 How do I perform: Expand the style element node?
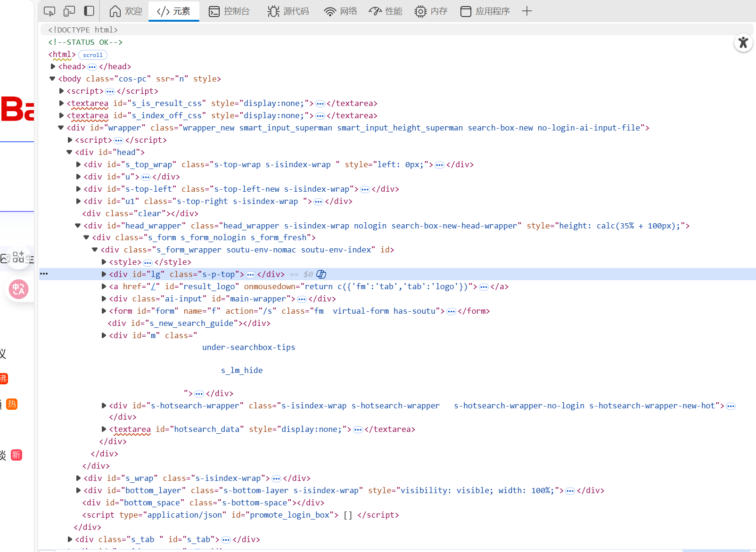click(x=104, y=262)
